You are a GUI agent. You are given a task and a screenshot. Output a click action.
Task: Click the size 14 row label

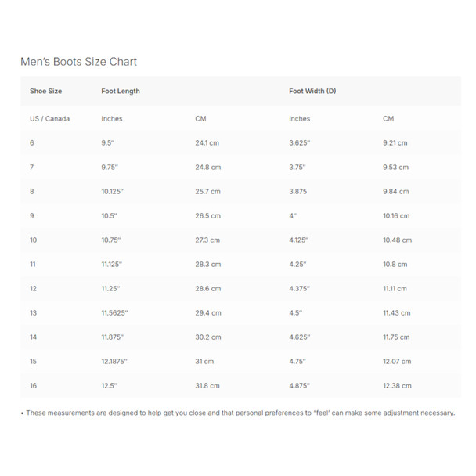[34, 337]
